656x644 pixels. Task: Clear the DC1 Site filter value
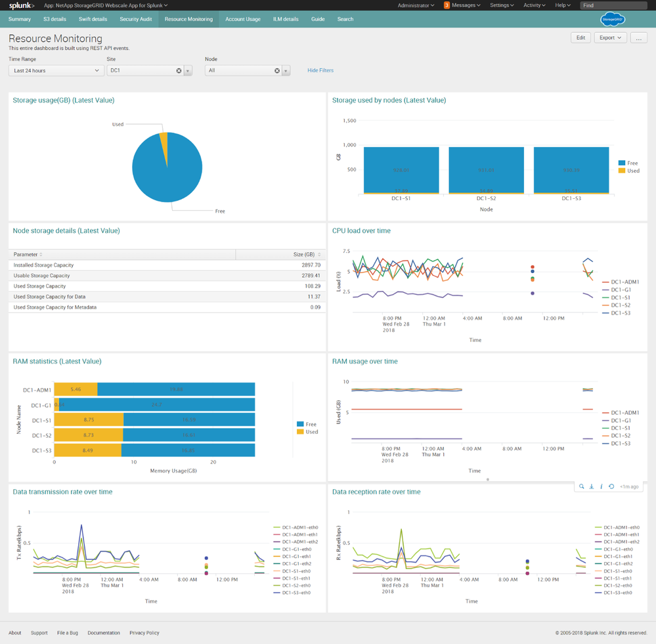pos(179,71)
